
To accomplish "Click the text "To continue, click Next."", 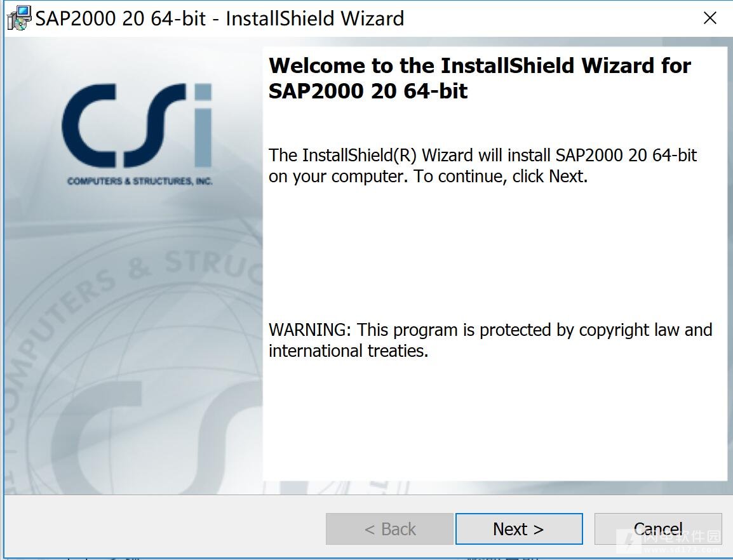I will click(x=500, y=177).
